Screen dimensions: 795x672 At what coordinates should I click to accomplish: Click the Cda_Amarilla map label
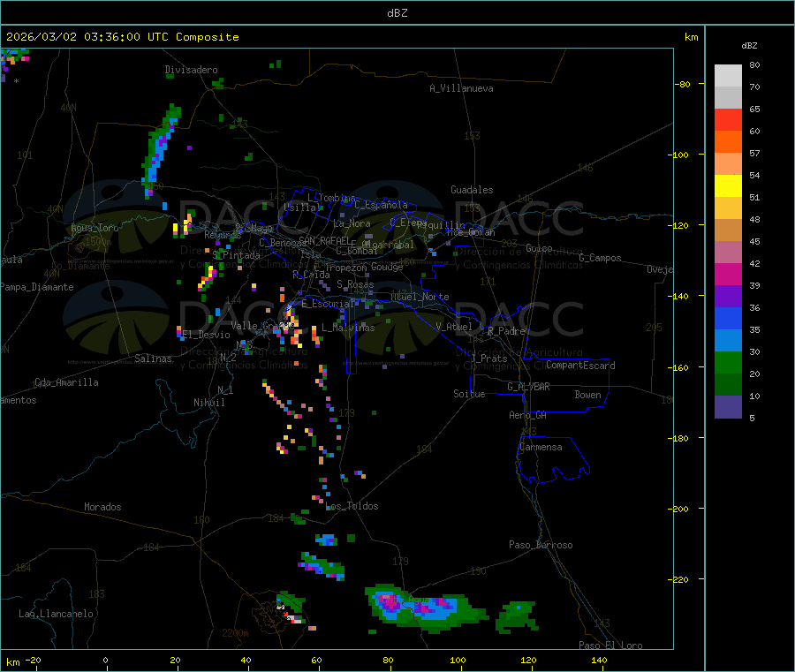(x=66, y=382)
